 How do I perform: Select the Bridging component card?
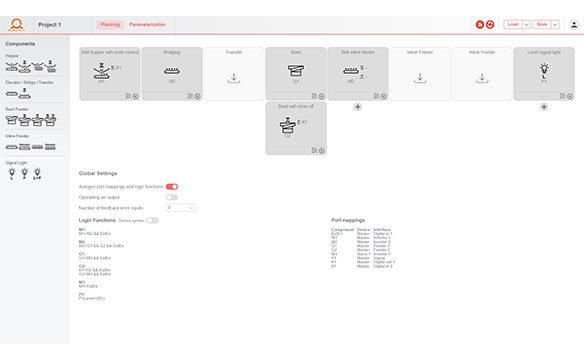(x=172, y=74)
